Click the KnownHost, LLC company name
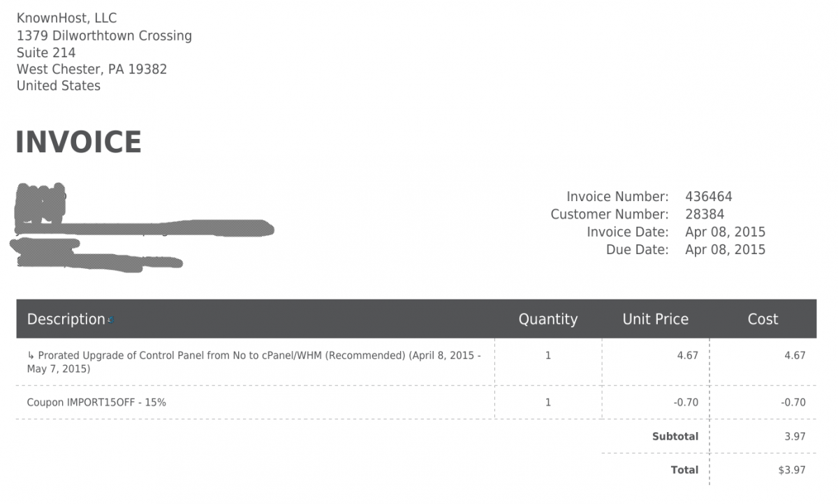This screenshot has height=504, width=838. [x=67, y=18]
